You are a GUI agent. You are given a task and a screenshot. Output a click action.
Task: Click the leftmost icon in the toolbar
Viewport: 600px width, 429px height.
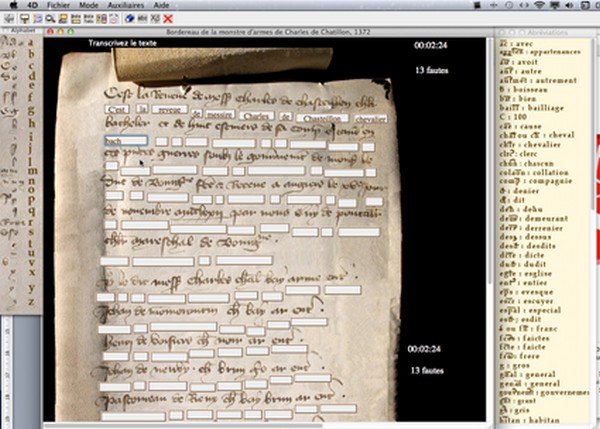click(x=8, y=18)
